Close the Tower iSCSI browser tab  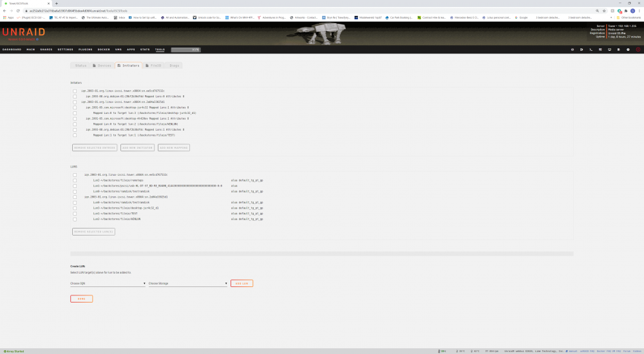point(48,3)
